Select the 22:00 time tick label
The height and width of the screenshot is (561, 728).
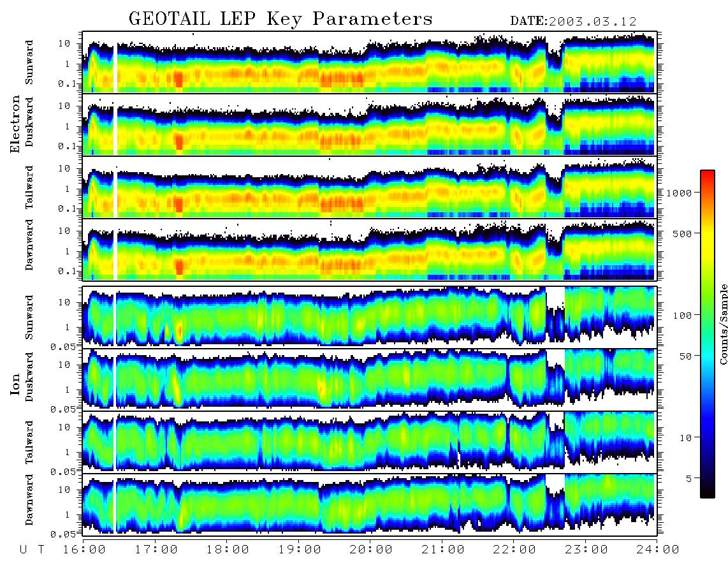pos(515,550)
